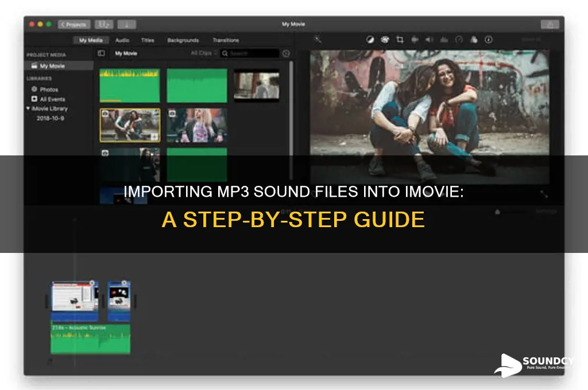Select the pink-haired girl photo clip
588x390 pixels.
(197, 126)
